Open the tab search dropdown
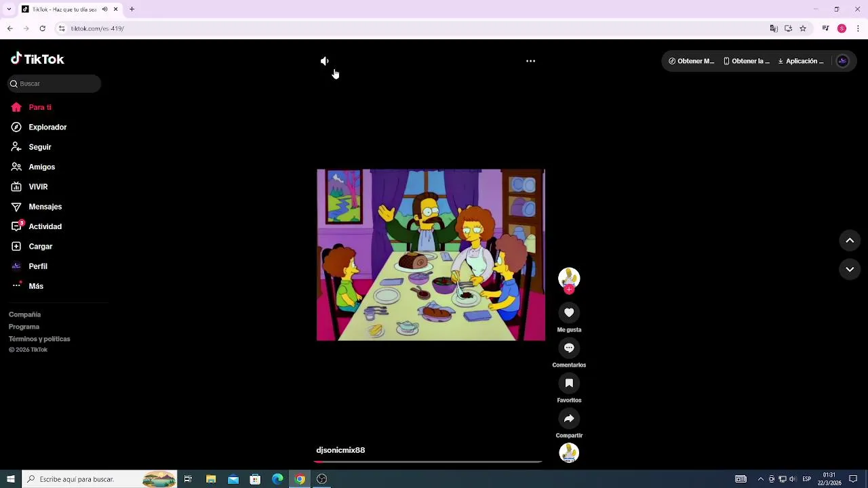 pos(8,9)
